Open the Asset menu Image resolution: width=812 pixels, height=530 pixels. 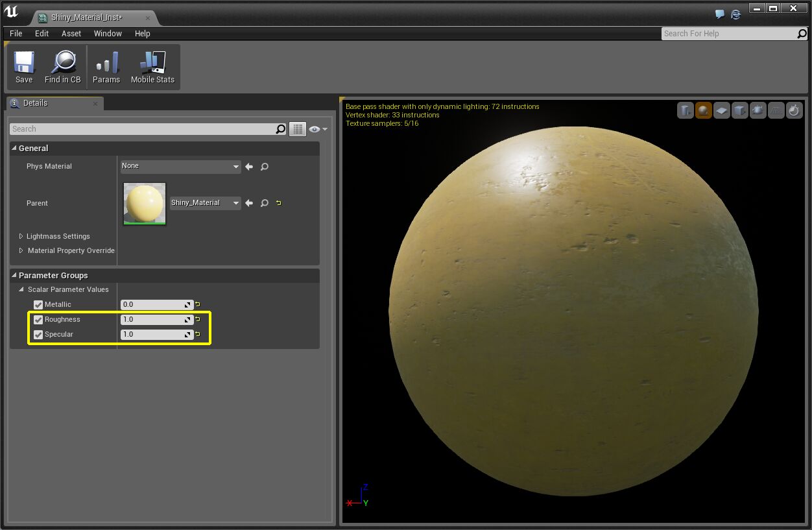[x=71, y=33]
